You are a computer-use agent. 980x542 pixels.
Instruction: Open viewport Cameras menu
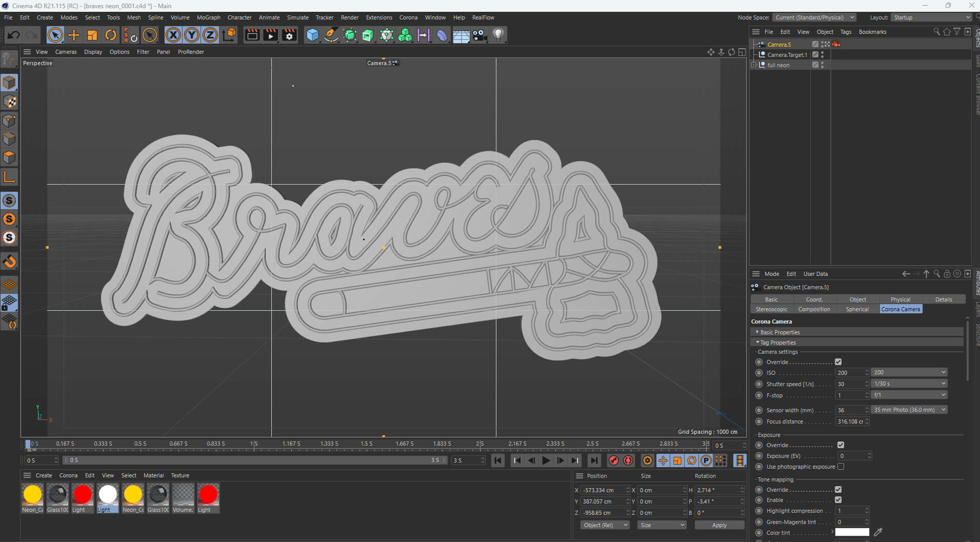pyautogui.click(x=66, y=52)
